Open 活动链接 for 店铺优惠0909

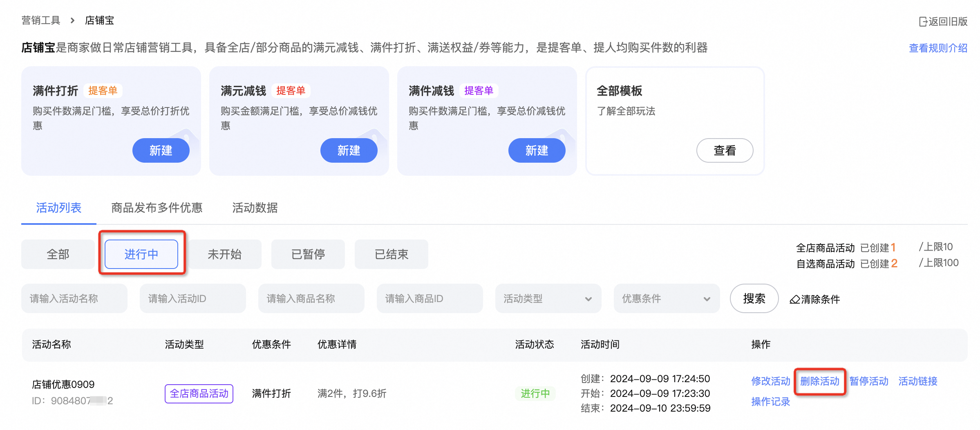918,381
